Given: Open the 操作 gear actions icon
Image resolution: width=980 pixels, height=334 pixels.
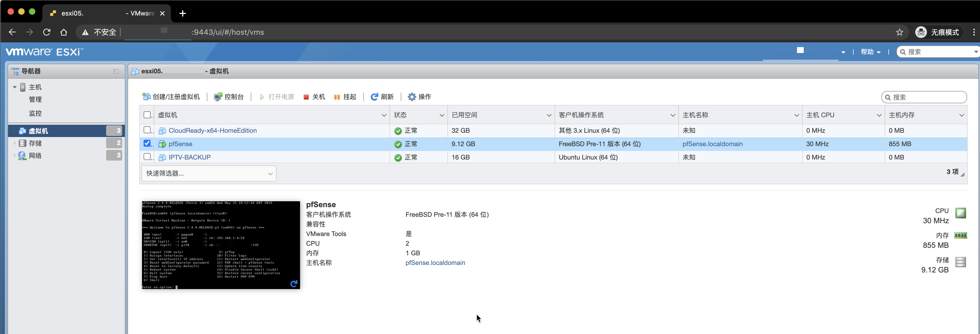Looking at the screenshot, I should 412,97.
